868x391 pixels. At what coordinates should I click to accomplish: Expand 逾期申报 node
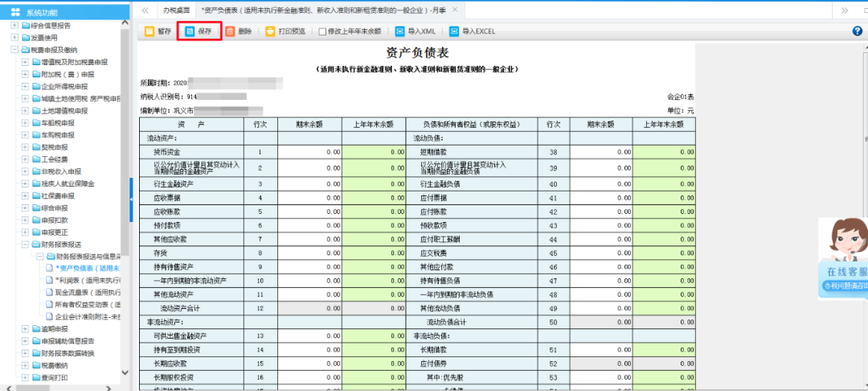(x=25, y=329)
